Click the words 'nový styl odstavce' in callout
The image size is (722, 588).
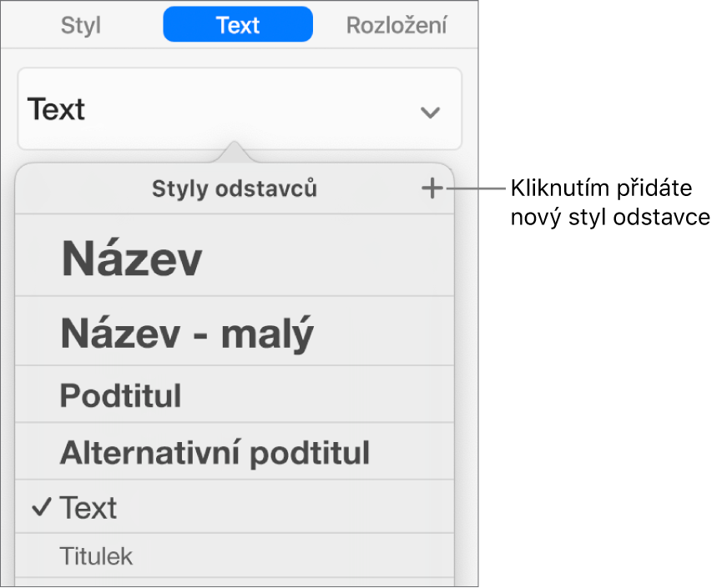(x=609, y=218)
